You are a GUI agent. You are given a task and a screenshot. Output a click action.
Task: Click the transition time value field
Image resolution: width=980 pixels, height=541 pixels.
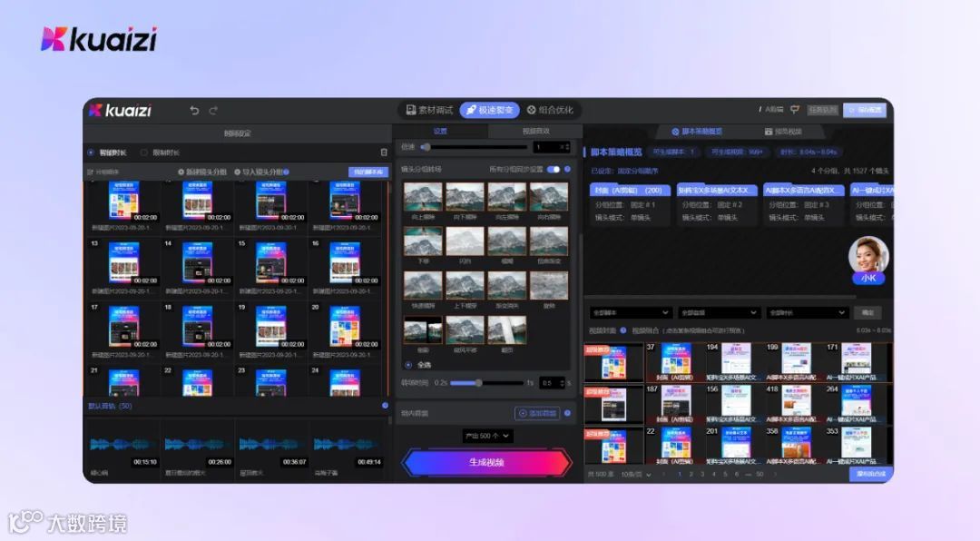pyautogui.click(x=553, y=383)
